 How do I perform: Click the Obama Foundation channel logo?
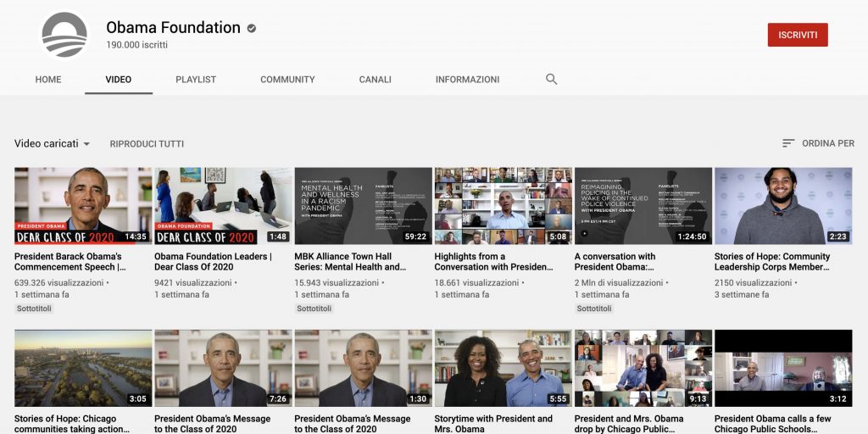[64, 36]
